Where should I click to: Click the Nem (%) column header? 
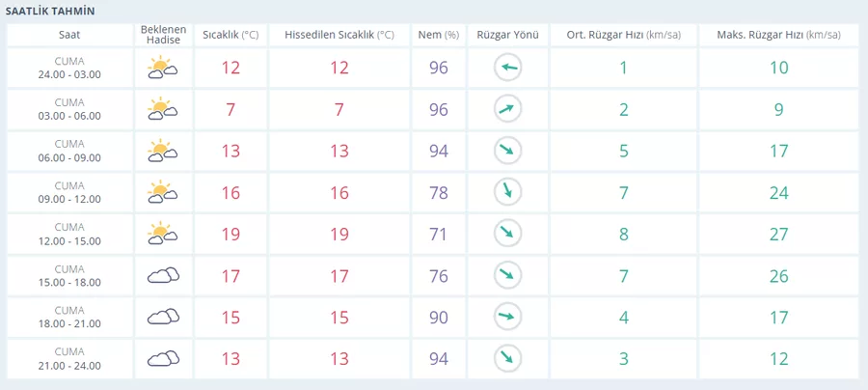click(x=438, y=35)
